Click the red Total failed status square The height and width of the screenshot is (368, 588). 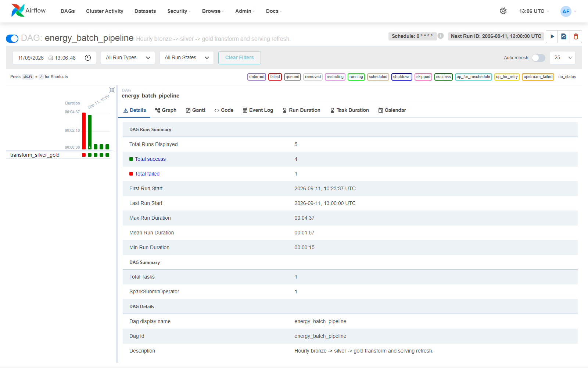(x=131, y=174)
